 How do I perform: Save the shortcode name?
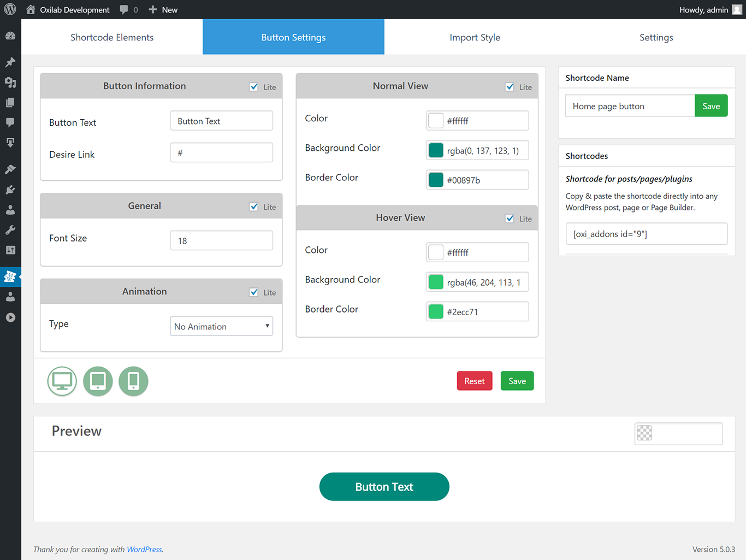[711, 105]
